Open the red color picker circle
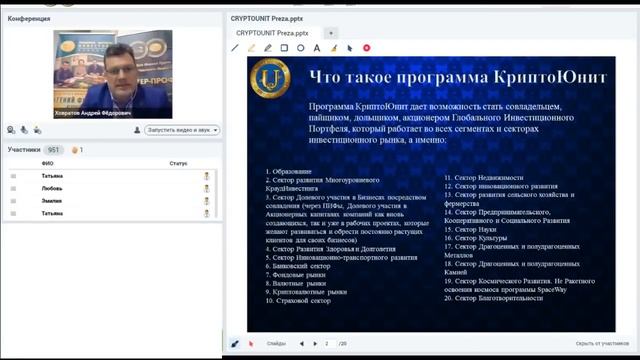The width and height of the screenshot is (640, 360). pos(367,48)
